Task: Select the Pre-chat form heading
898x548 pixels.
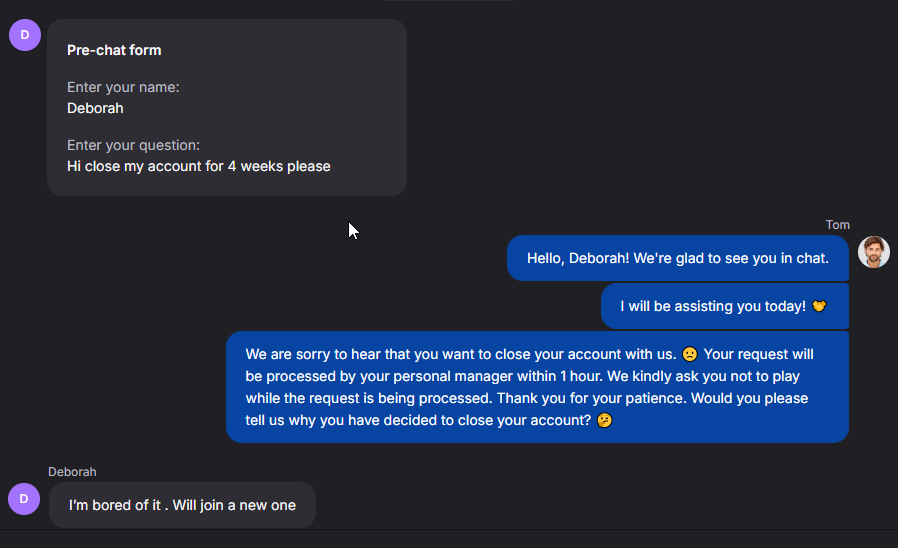Action: [x=114, y=50]
